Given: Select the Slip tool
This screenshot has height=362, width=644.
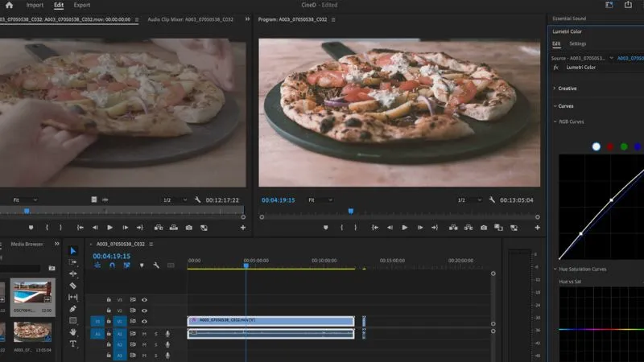Looking at the screenshot, I should pyautogui.click(x=72, y=297).
